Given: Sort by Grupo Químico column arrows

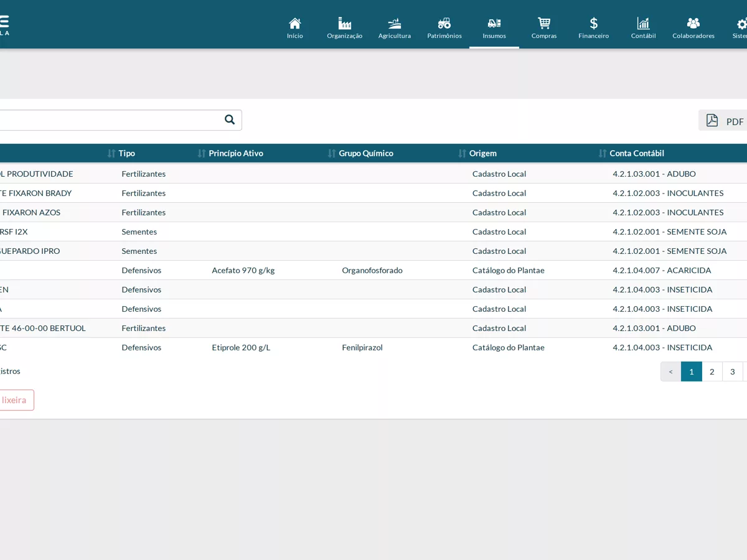Looking at the screenshot, I should 332,153.
